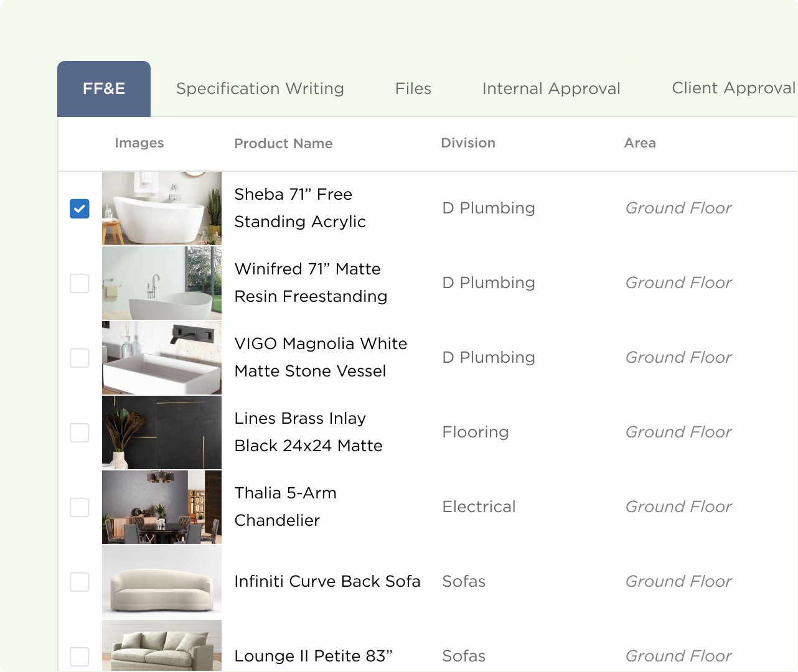Open the Files tab

[413, 89]
